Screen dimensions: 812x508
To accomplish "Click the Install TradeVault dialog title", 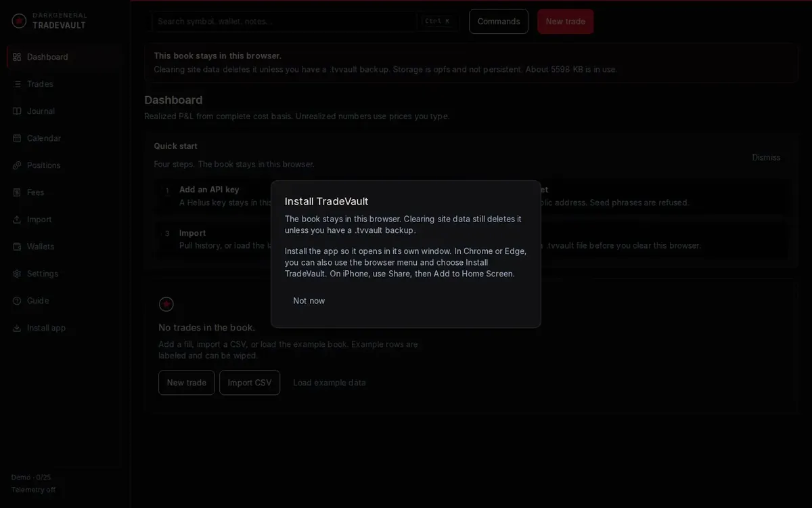I will pos(327,201).
